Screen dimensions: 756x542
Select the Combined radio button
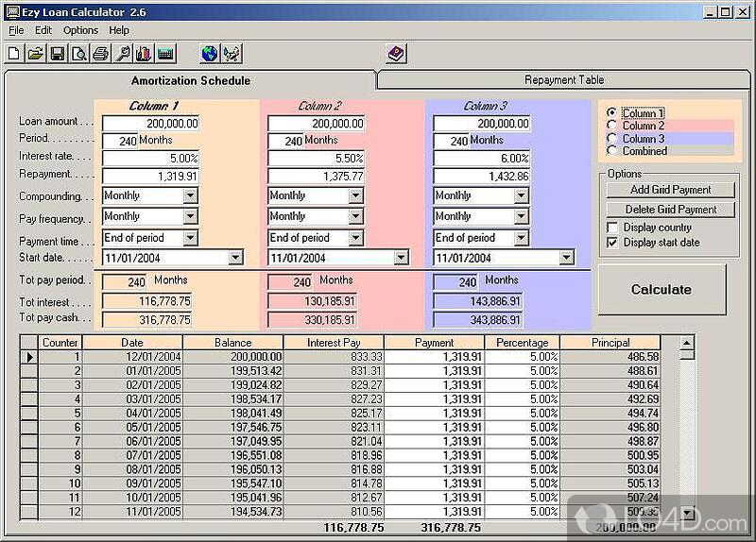(x=612, y=150)
